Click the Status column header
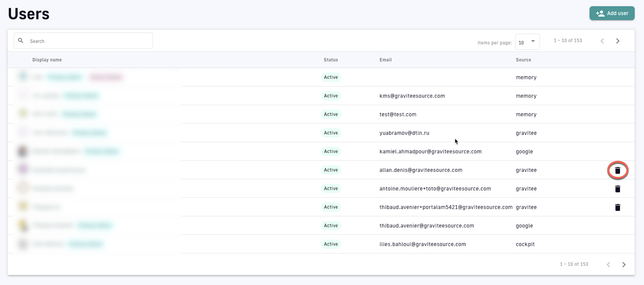644x285 pixels. [x=331, y=60]
